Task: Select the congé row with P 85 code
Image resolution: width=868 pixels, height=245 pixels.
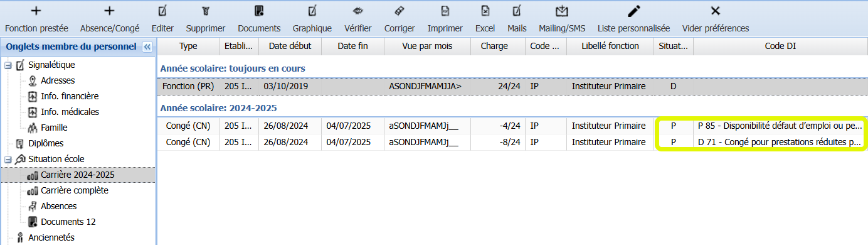Action: coord(512,126)
